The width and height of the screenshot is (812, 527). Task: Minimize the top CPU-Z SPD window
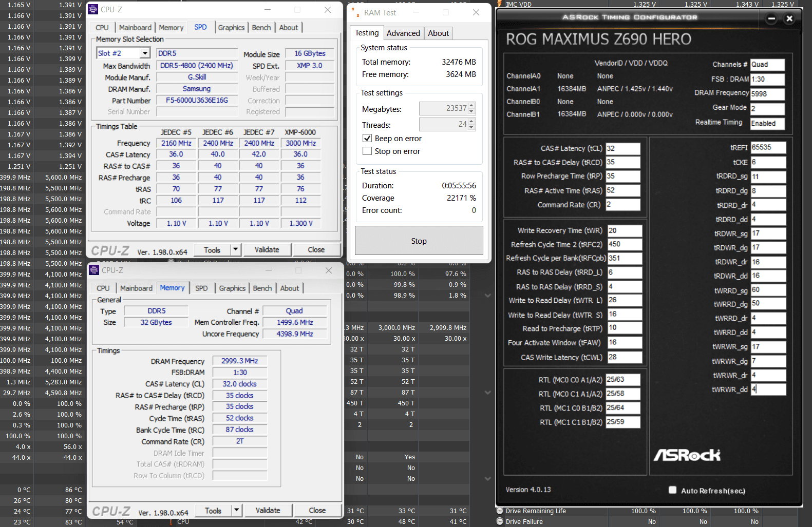268,10
